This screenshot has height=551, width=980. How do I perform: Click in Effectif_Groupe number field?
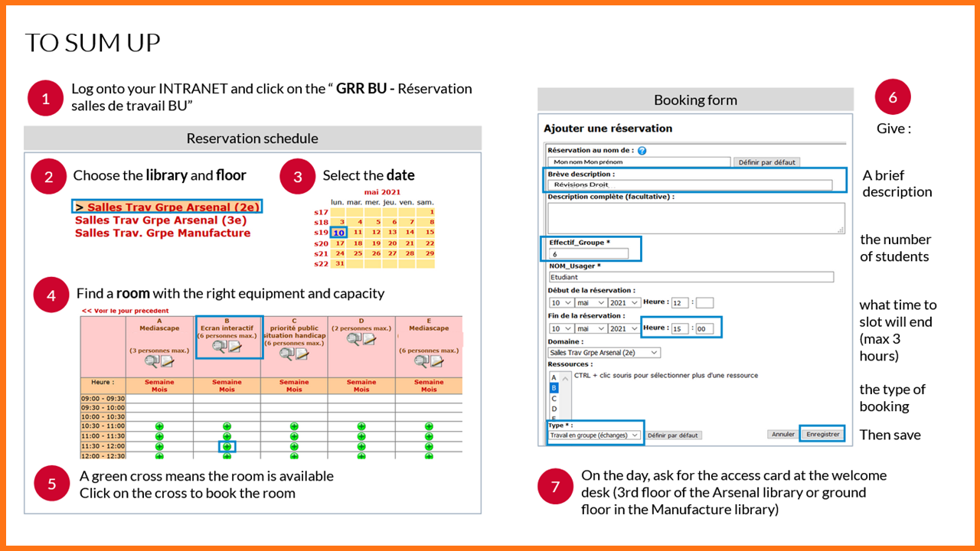click(x=589, y=253)
